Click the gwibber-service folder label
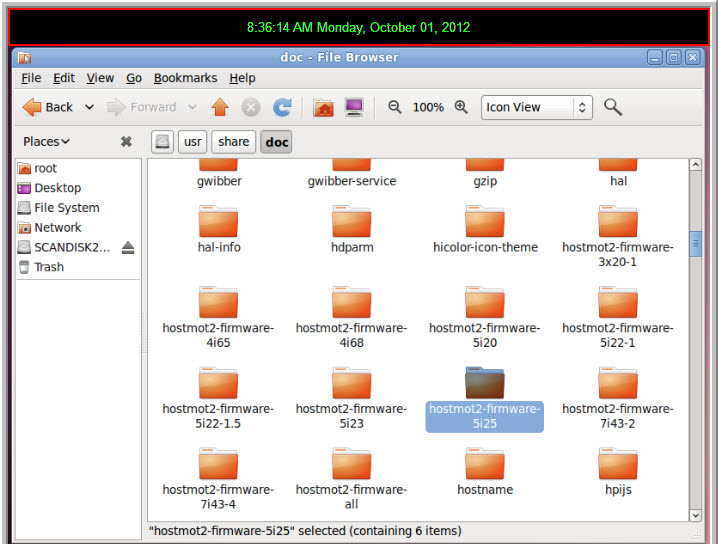This screenshot has height=544, width=718. 352,181
